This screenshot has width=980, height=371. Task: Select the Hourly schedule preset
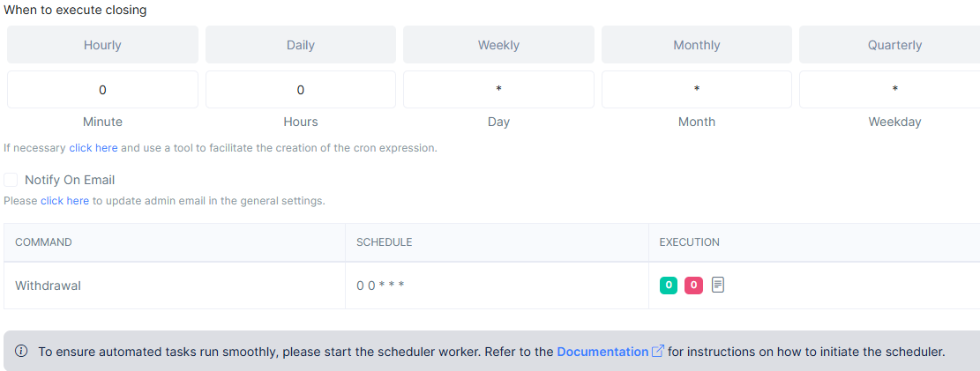pos(102,45)
